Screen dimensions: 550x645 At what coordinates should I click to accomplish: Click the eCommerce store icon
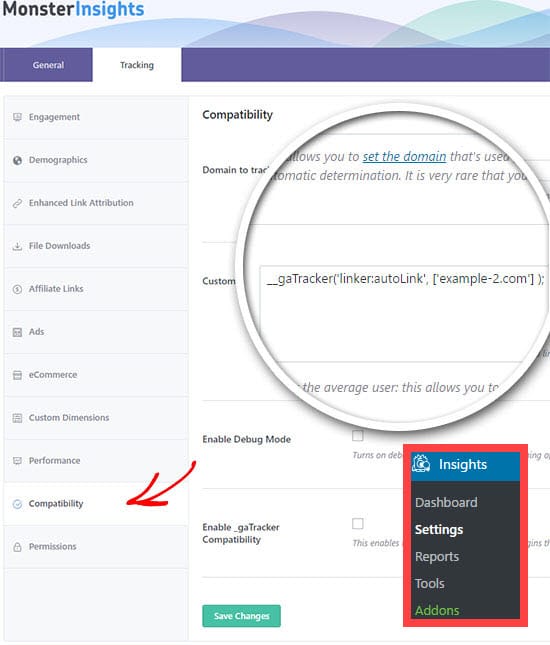click(x=17, y=375)
